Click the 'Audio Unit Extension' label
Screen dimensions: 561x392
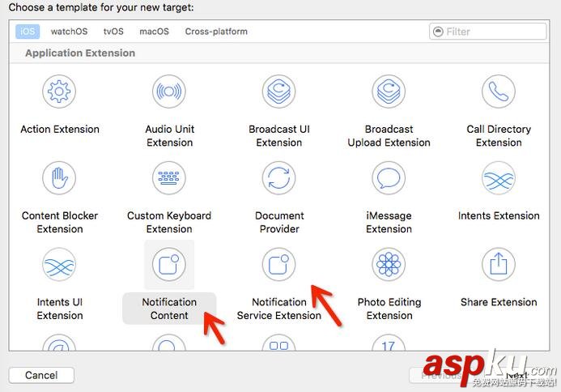pos(169,136)
